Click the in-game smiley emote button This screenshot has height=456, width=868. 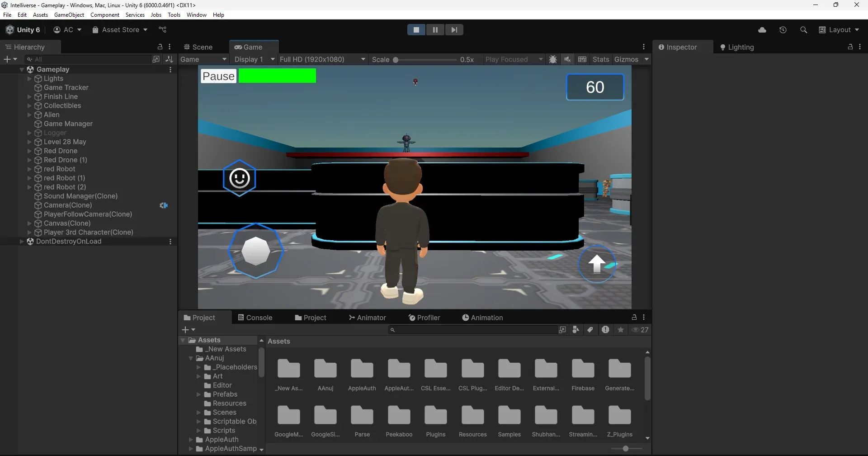(239, 178)
